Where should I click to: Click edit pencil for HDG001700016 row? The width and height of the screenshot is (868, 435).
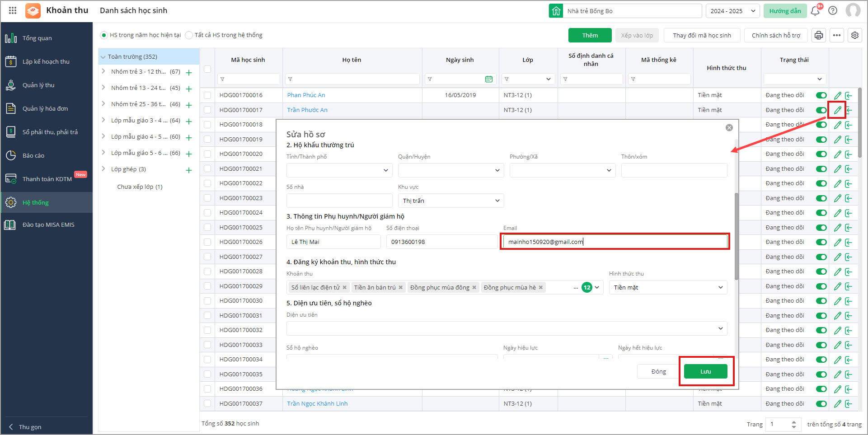837,95
